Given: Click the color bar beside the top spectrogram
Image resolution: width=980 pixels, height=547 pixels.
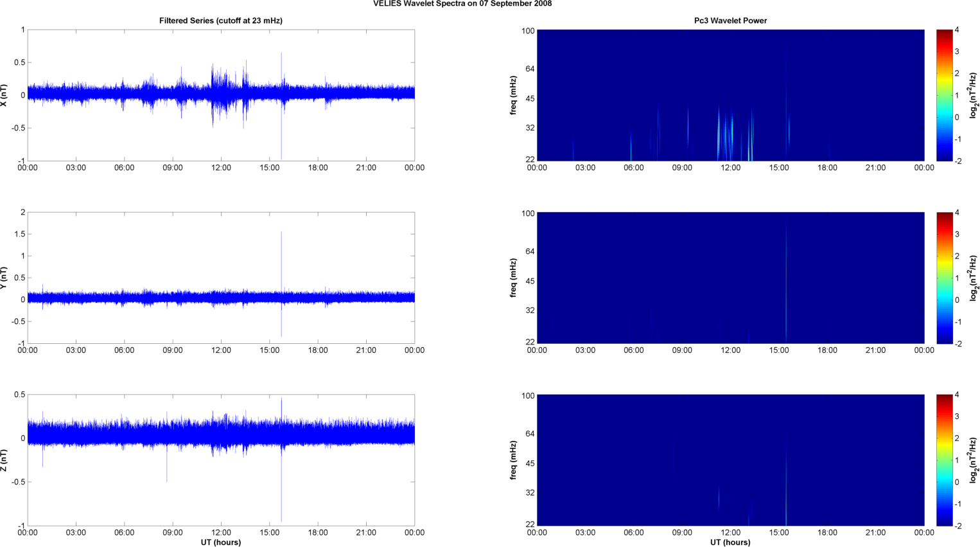Looking at the screenshot, I should [x=944, y=95].
